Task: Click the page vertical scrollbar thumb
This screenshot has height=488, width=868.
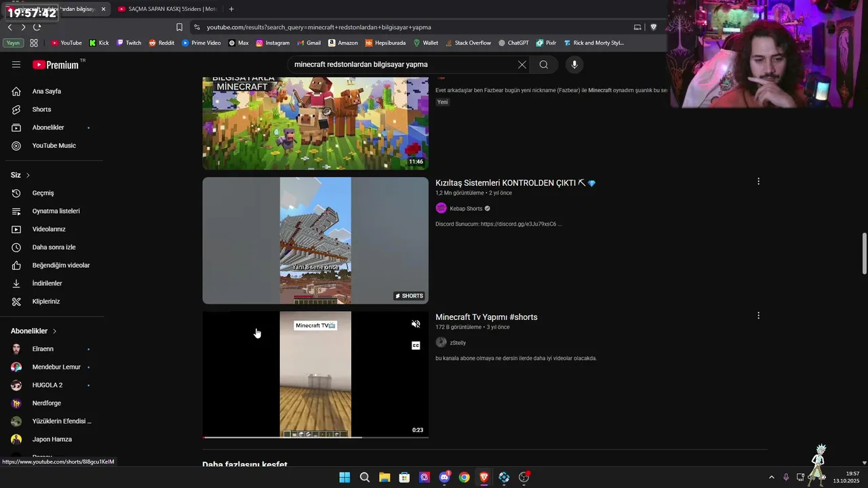Action: click(x=864, y=253)
